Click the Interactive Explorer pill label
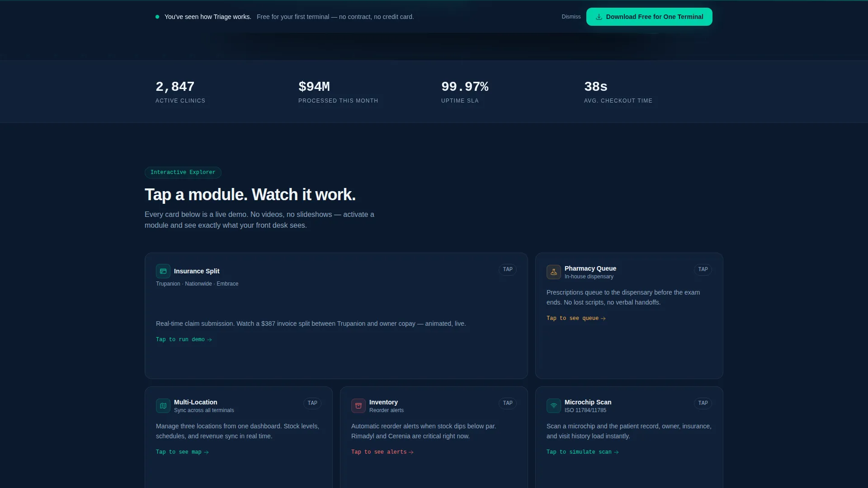 183,173
